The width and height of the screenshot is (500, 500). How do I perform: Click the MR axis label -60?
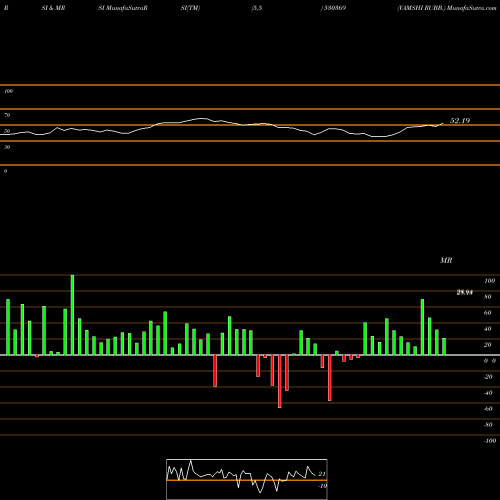488,409
